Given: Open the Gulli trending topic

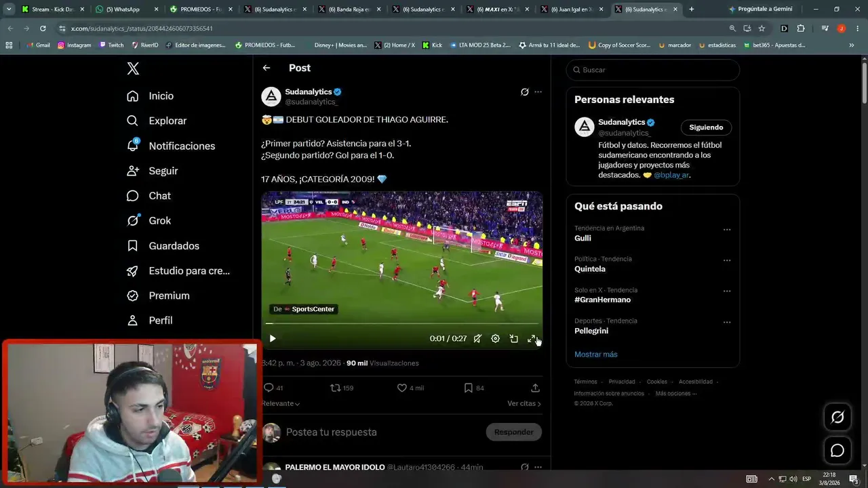Looking at the screenshot, I should pyautogui.click(x=583, y=238).
